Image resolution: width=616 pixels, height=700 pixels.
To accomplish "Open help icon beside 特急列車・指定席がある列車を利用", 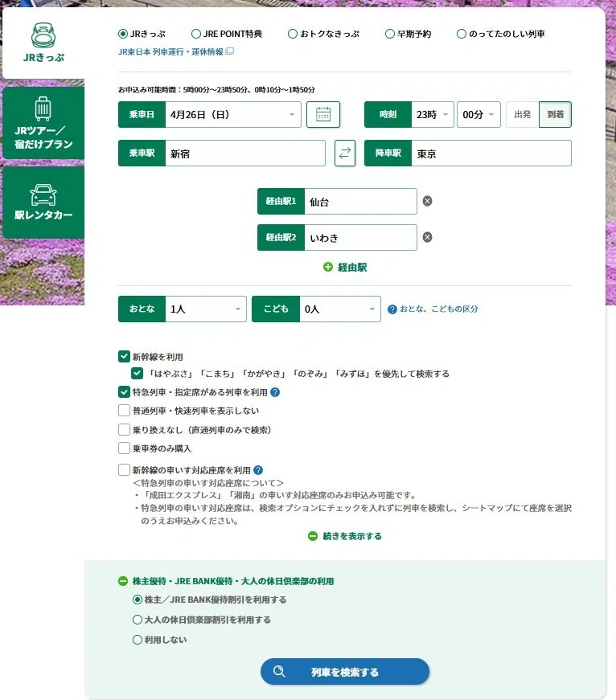I will tap(275, 392).
